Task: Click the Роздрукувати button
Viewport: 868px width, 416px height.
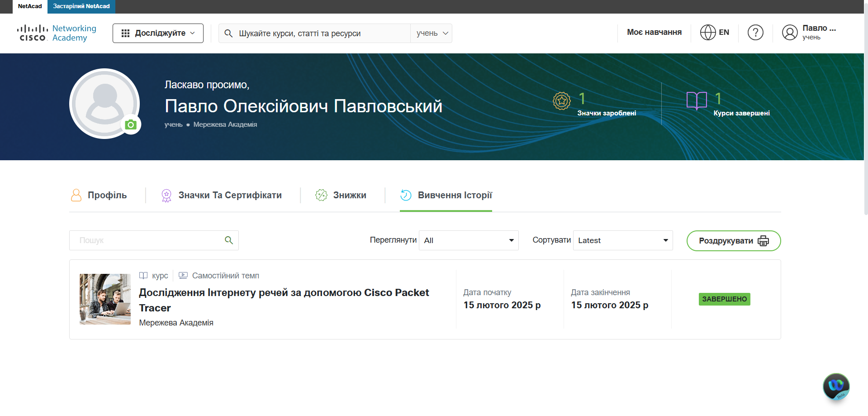Action: pyautogui.click(x=734, y=241)
